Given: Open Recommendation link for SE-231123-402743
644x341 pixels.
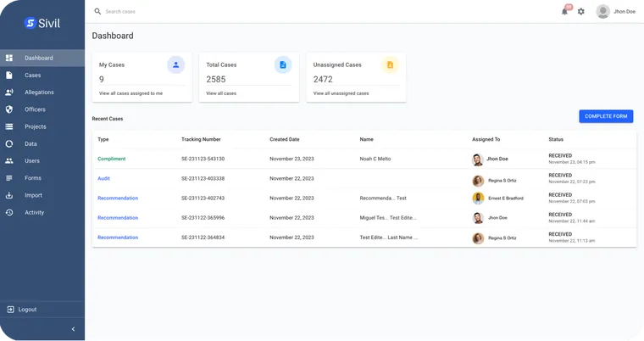Looking at the screenshot, I should click(118, 198).
